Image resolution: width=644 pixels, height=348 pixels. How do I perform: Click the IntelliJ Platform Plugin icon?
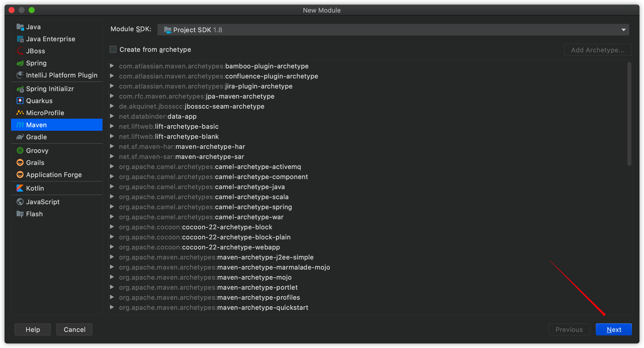click(x=20, y=75)
